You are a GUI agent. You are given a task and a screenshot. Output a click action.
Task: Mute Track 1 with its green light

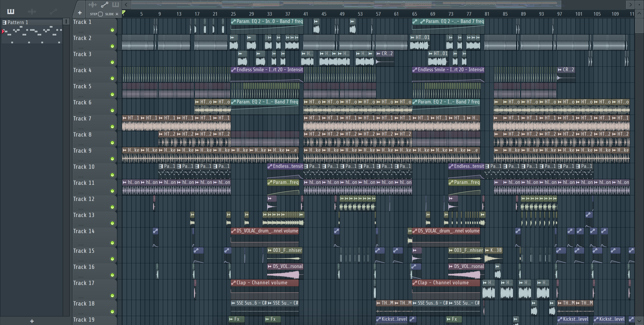[x=112, y=30]
